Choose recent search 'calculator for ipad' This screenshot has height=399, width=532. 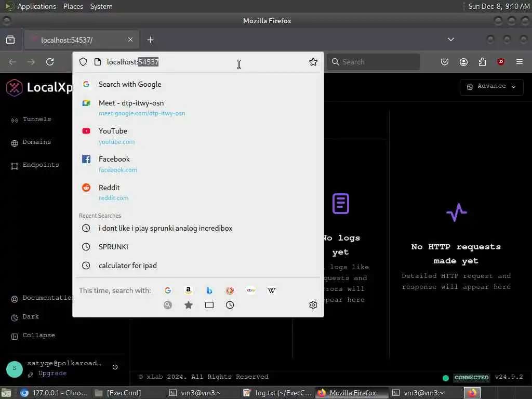(198, 265)
